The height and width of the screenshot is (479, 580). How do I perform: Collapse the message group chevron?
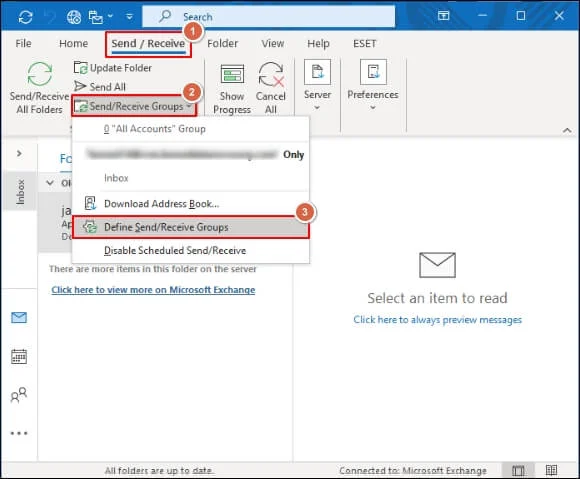pos(50,183)
